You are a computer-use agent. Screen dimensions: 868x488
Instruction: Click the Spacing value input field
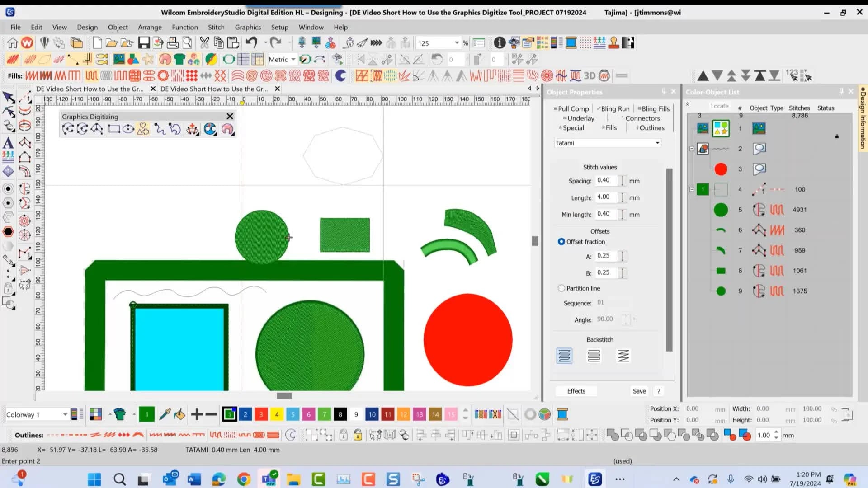point(606,180)
